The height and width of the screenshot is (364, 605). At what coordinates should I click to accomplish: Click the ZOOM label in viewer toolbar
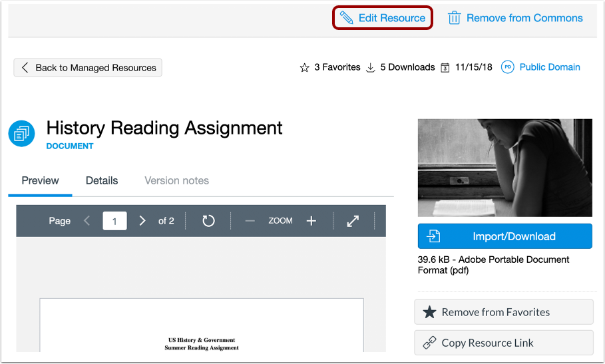(x=280, y=220)
